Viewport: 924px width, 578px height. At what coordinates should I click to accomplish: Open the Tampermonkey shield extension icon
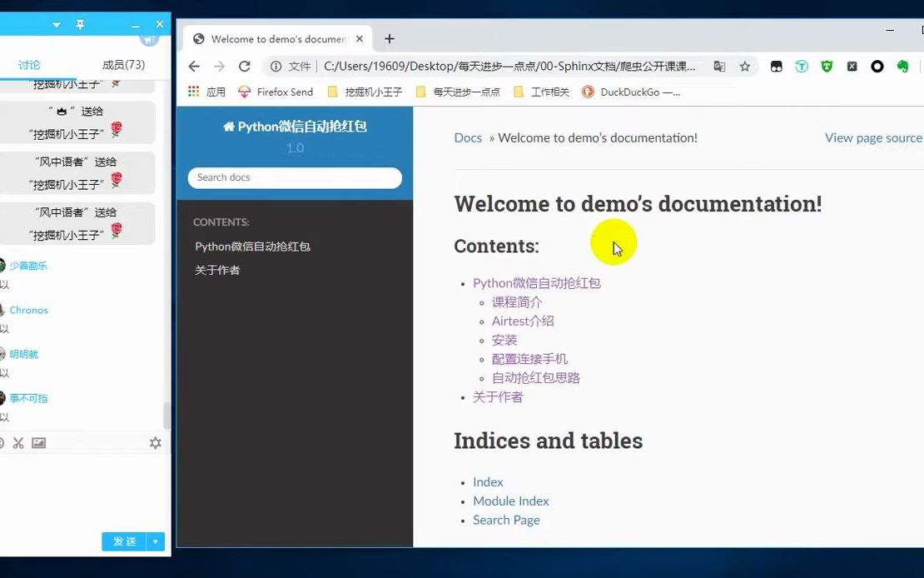(826, 65)
